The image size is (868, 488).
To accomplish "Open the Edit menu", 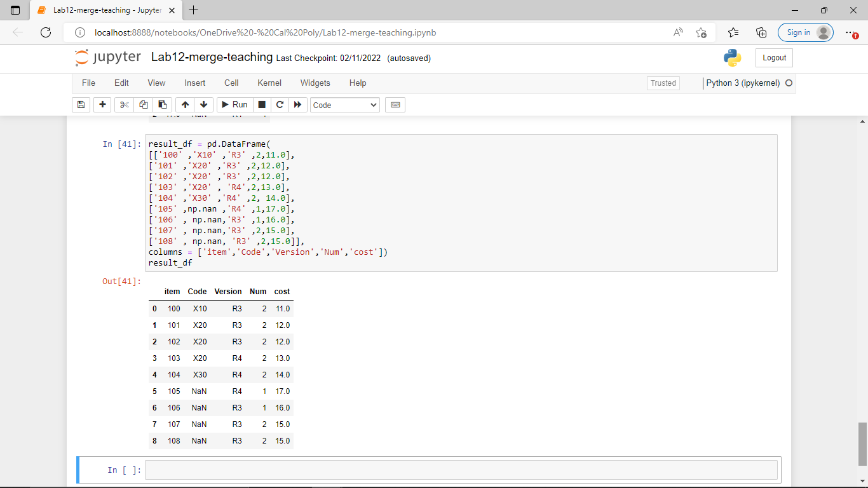I will click(121, 83).
